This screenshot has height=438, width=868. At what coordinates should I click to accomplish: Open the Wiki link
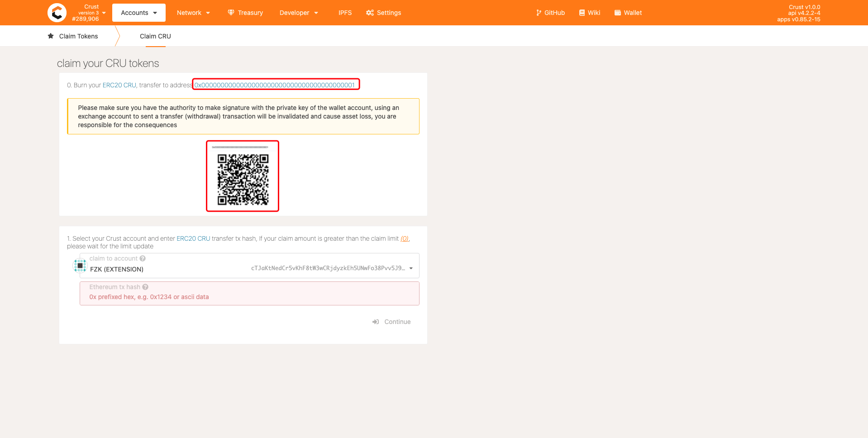590,13
